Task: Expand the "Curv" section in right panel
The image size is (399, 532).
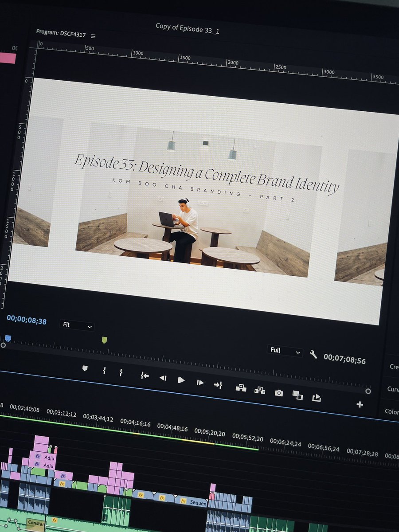Action: (x=392, y=389)
